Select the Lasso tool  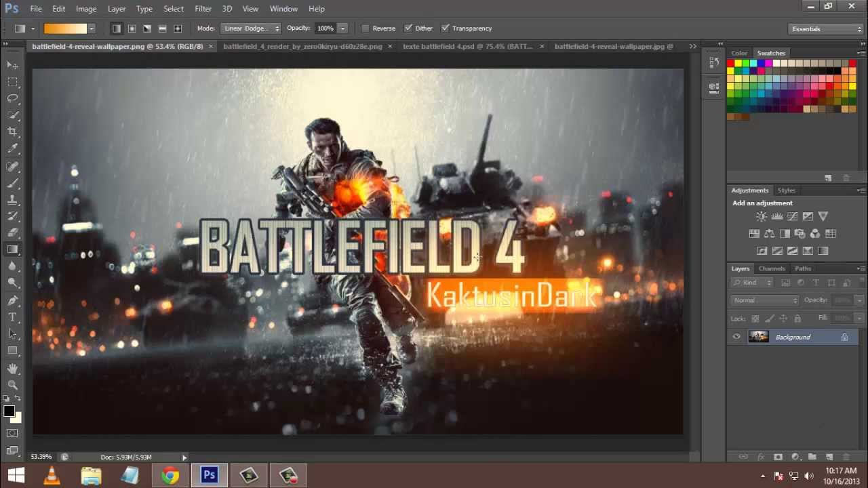pyautogui.click(x=12, y=99)
